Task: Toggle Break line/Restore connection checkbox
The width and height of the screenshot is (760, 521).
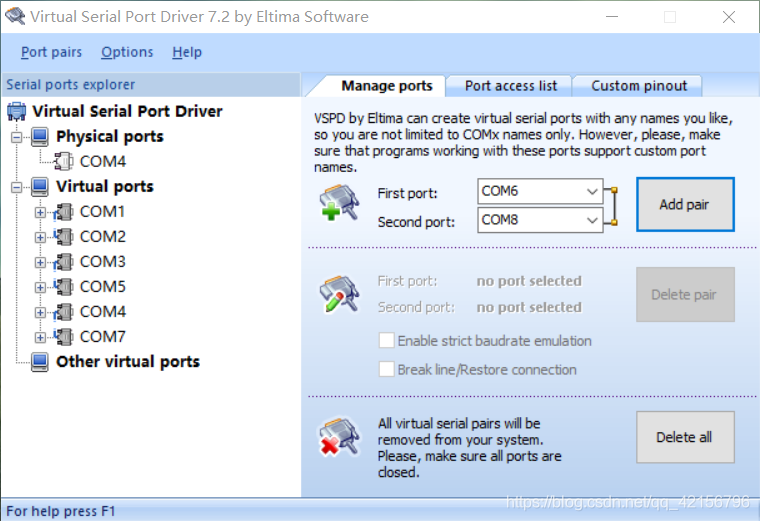Action: click(x=386, y=369)
